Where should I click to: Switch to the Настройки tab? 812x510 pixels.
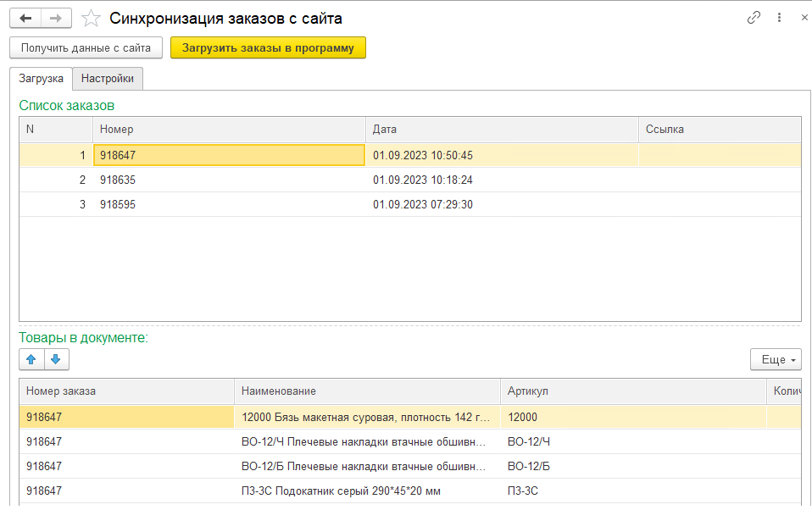pyautogui.click(x=108, y=78)
